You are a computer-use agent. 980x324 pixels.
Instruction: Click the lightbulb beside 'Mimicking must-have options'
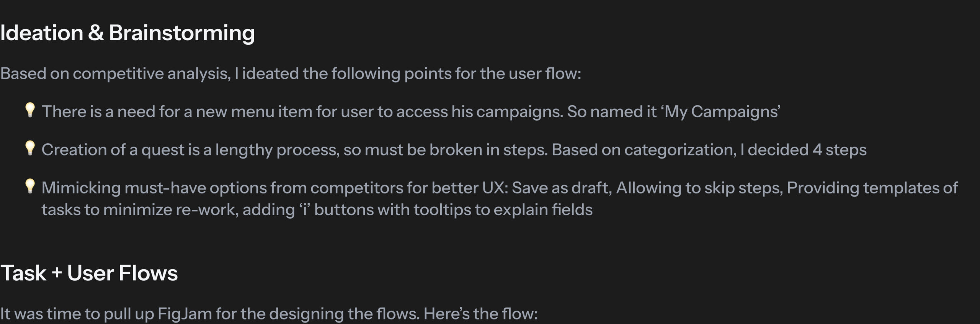point(30,187)
